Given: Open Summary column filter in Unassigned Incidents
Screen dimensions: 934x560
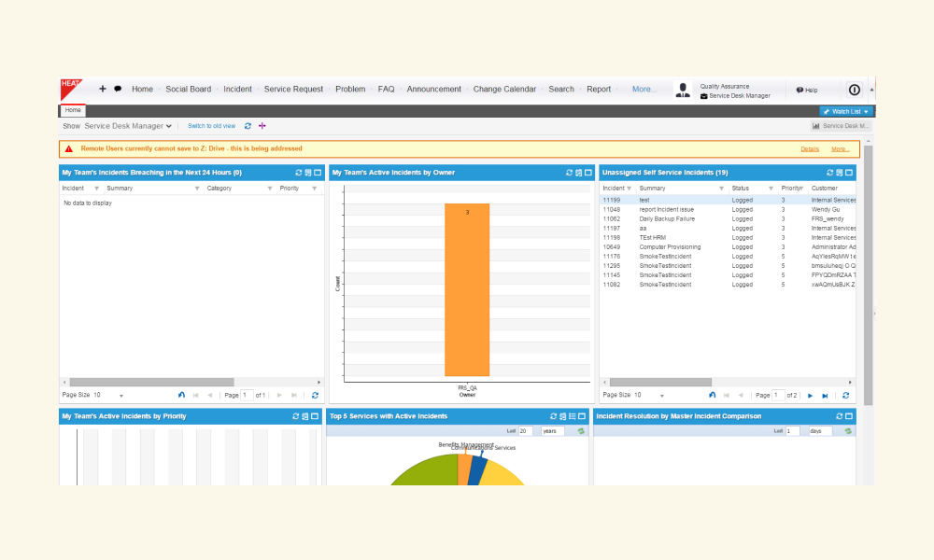Looking at the screenshot, I should (721, 189).
